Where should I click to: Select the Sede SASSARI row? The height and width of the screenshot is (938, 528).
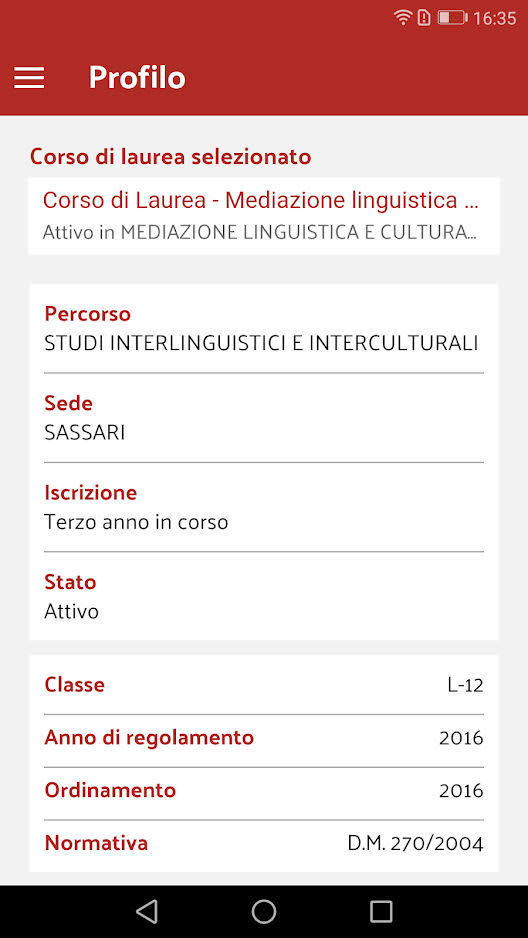pos(264,418)
